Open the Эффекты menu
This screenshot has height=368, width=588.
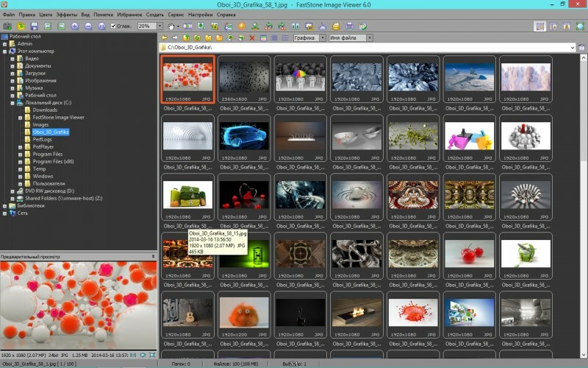click(x=66, y=14)
